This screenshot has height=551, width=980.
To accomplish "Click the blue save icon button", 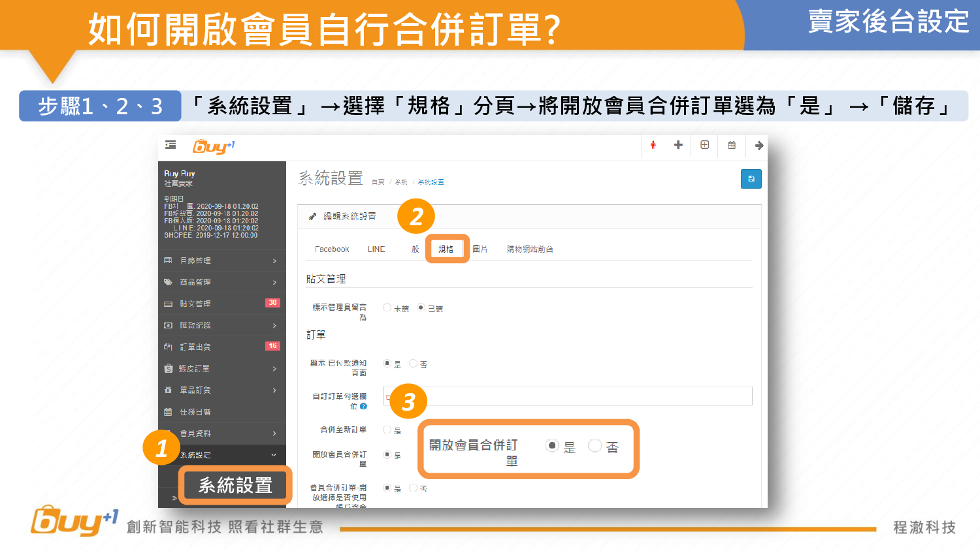I will (x=751, y=179).
